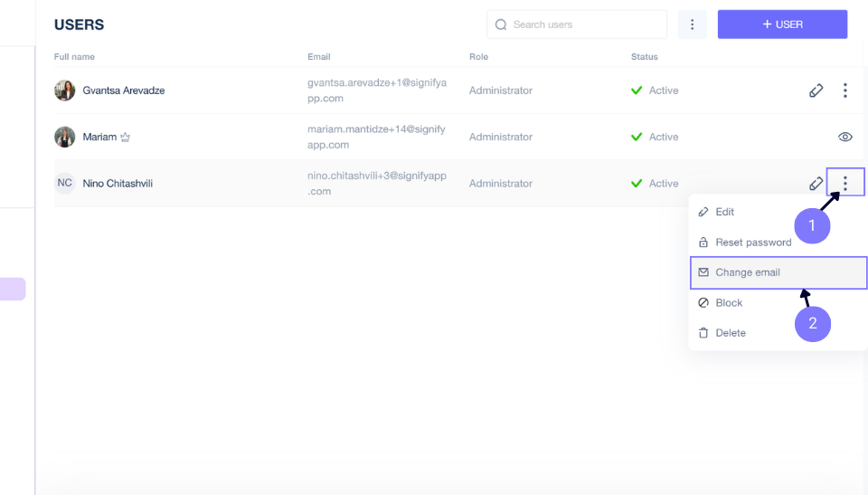Click the eye view icon for Mariam

coord(844,137)
